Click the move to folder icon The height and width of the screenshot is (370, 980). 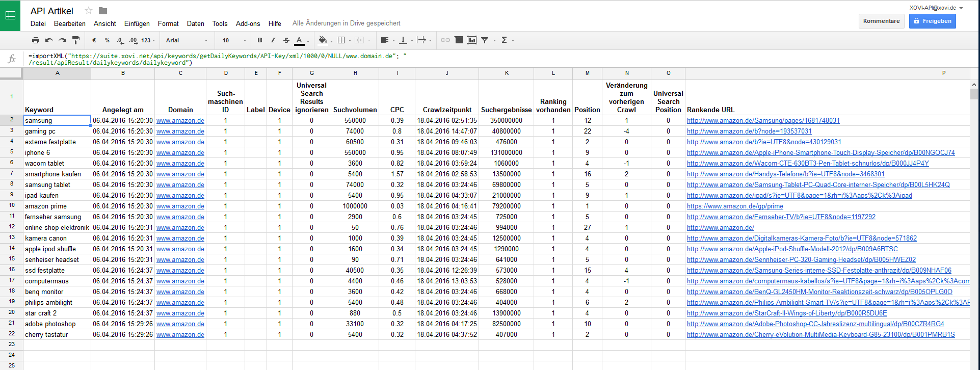click(103, 11)
